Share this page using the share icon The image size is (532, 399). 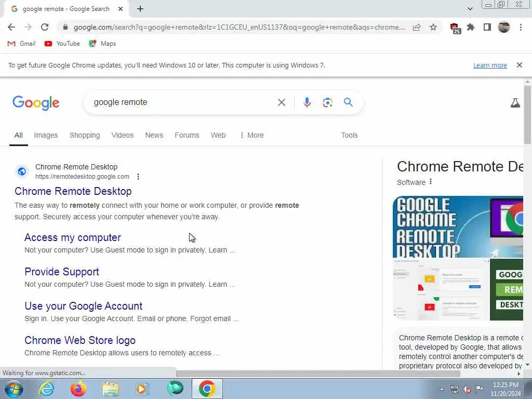pyautogui.click(x=417, y=27)
